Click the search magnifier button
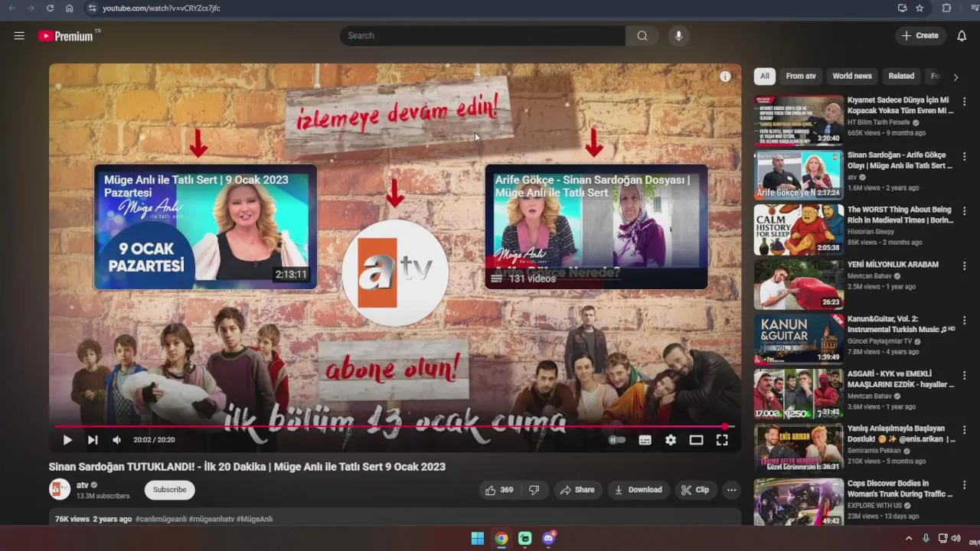This screenshot has width=980, height=551. tap(642, 36)
